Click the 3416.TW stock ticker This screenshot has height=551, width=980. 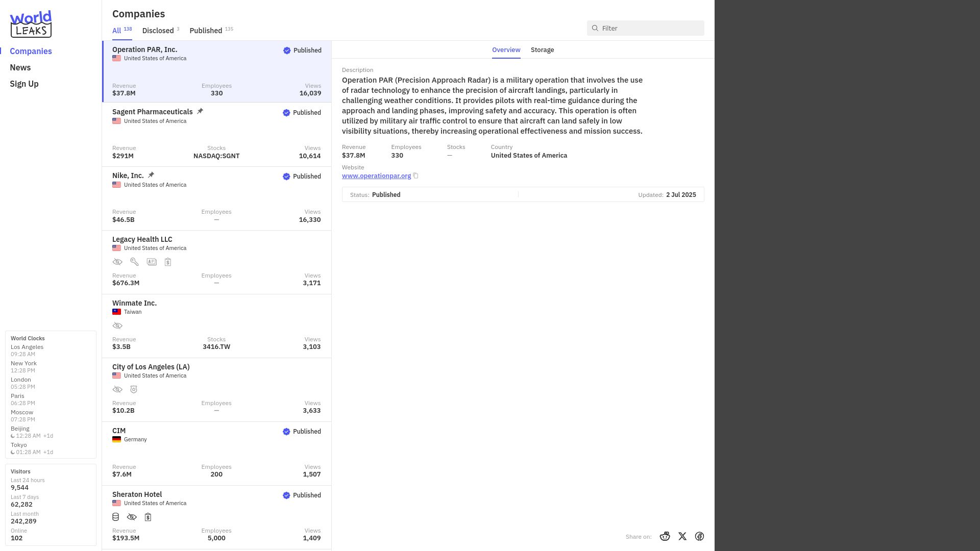tap(216, 347)
